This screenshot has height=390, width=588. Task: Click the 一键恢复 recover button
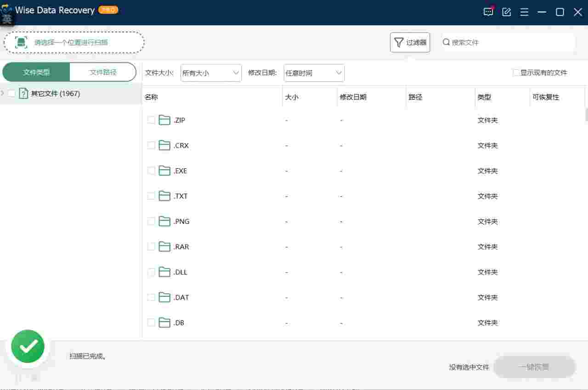pos(534,367)
